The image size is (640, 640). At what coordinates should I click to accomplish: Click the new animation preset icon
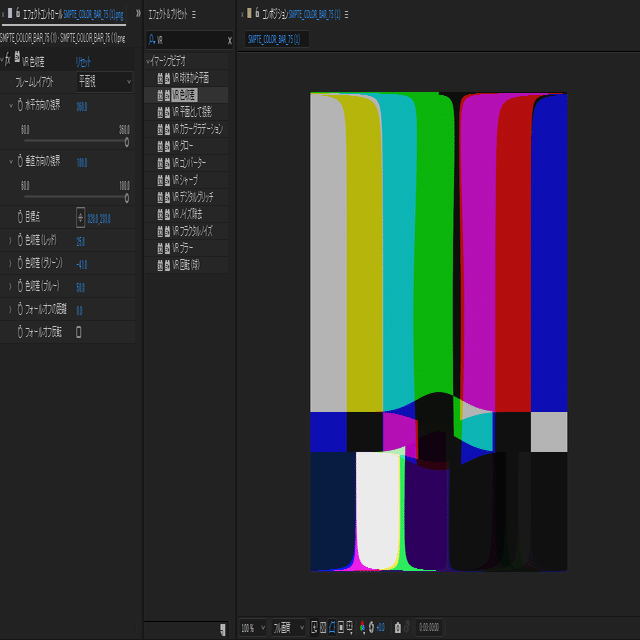(x=223, y=629)
